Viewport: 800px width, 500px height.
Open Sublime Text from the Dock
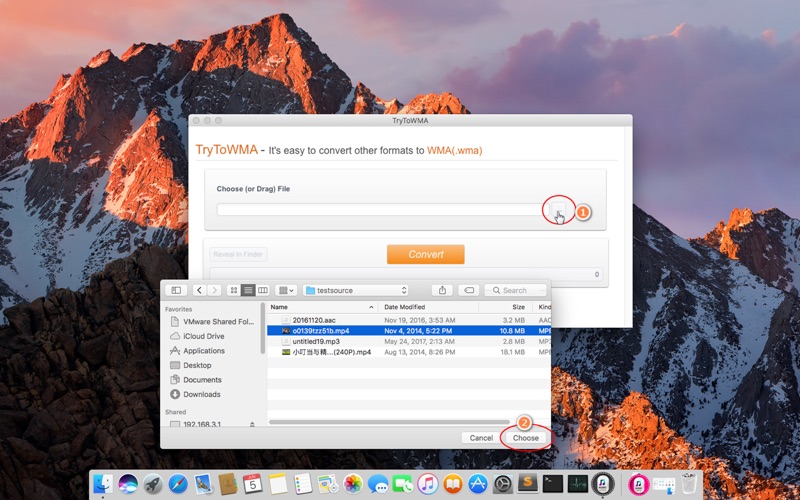(528, 483)
